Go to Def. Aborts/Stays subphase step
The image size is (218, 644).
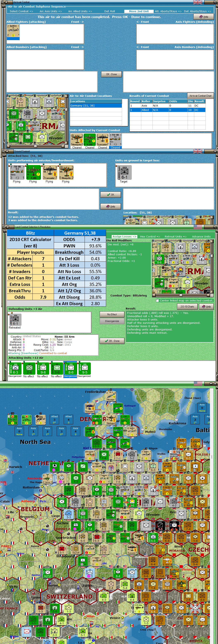pos(198,11)
